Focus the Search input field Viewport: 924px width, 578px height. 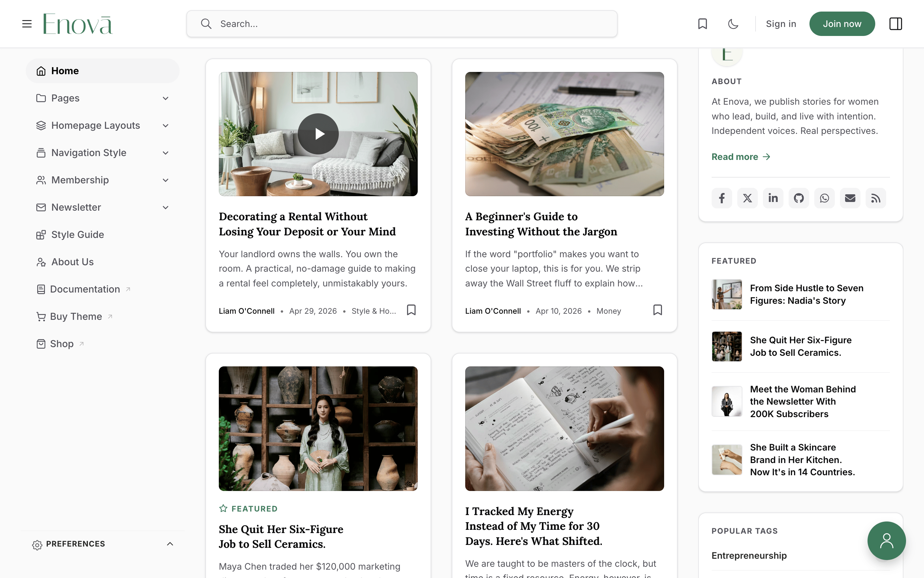click(402, 24)
